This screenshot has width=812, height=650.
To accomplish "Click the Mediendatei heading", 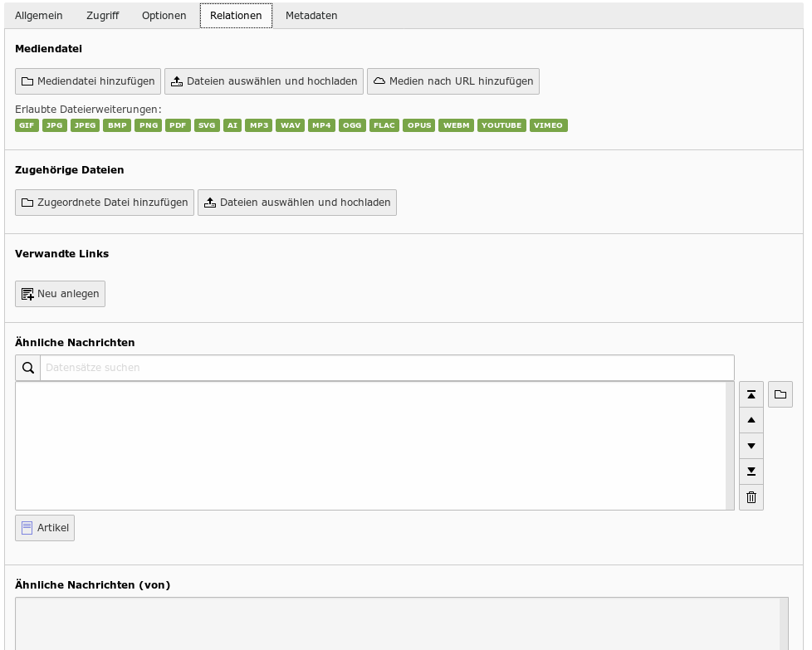I will click(x=49, y=49).
